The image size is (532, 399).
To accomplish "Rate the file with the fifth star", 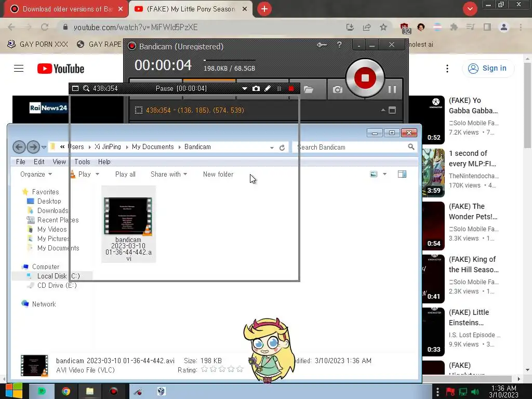I will coord(240,369).
